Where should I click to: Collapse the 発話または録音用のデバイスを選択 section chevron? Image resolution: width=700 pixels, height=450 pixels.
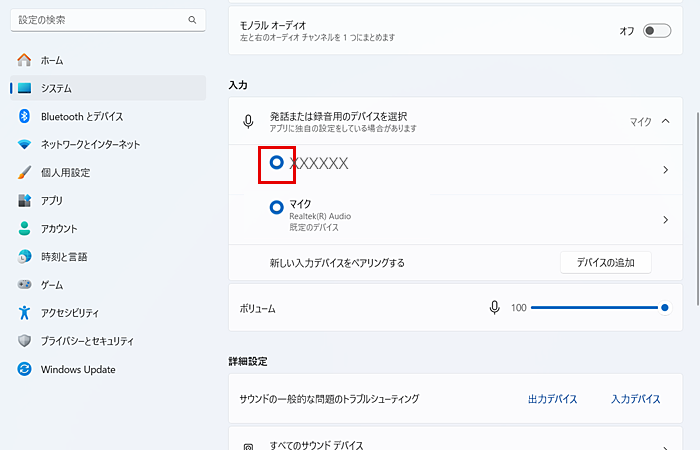666,121
